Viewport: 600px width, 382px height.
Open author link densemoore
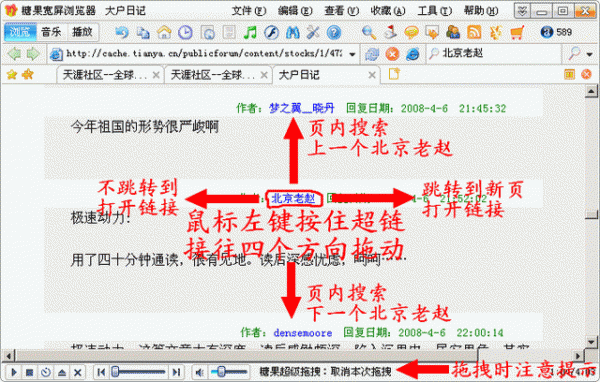point(303,333)
